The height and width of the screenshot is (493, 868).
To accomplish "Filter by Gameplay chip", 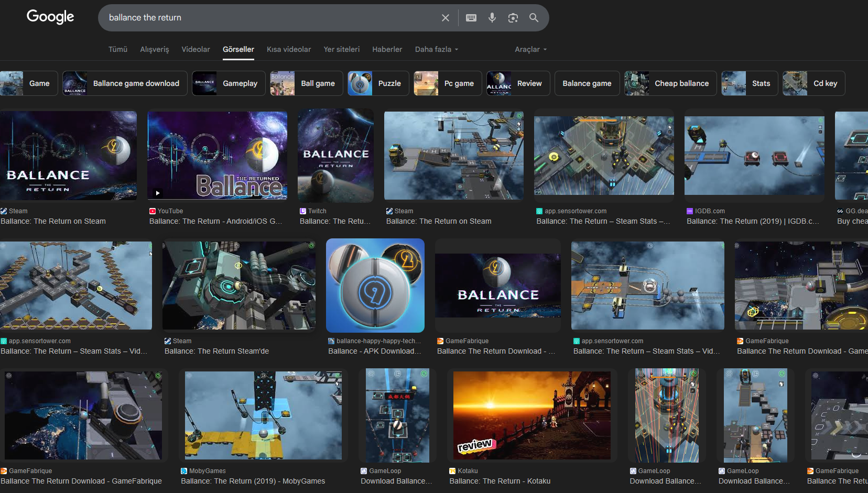I will [229, 83].
